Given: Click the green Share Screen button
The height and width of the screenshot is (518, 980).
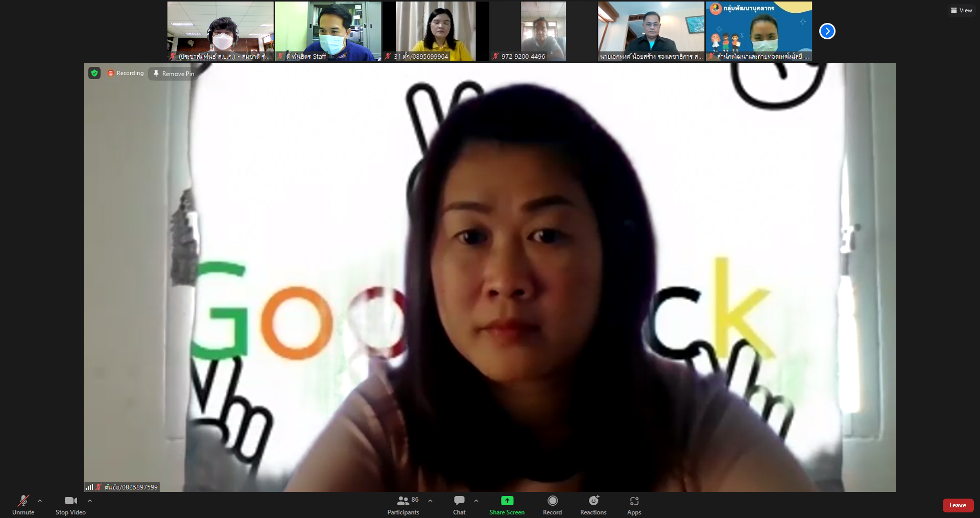Looking at the screenshot, I should pos(507,505).
